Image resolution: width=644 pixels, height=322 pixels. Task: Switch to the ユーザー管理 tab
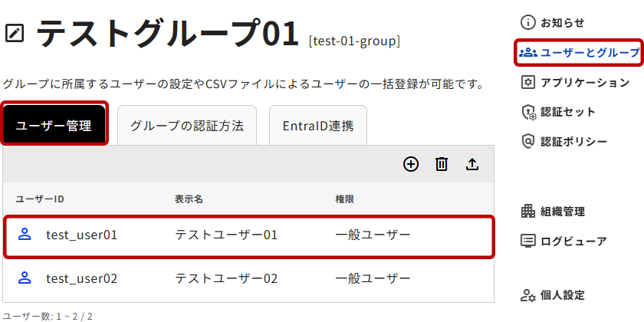(x=54, y=126)
